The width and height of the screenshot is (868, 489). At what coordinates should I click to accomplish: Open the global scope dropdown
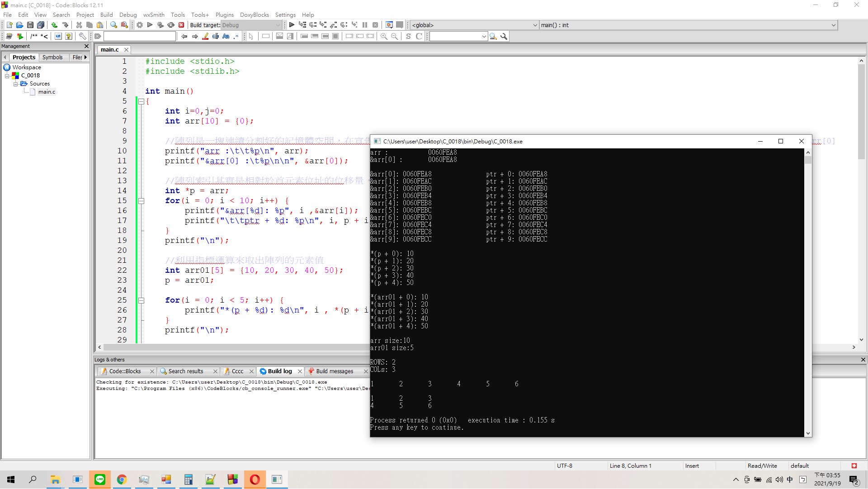(x=475, y=25)
